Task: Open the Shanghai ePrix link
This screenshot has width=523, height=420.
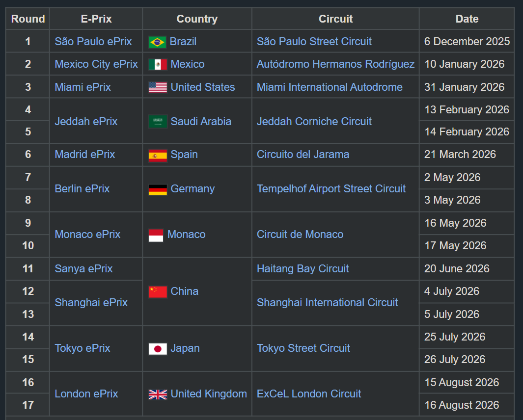Action: (x=91, y=303)
